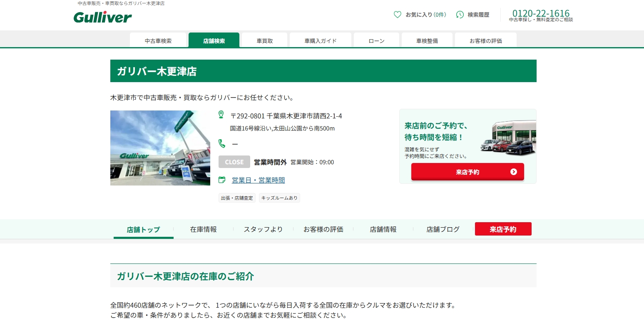Go to 店舗ブログ section

pyautogui.click(x=443, y=229)
